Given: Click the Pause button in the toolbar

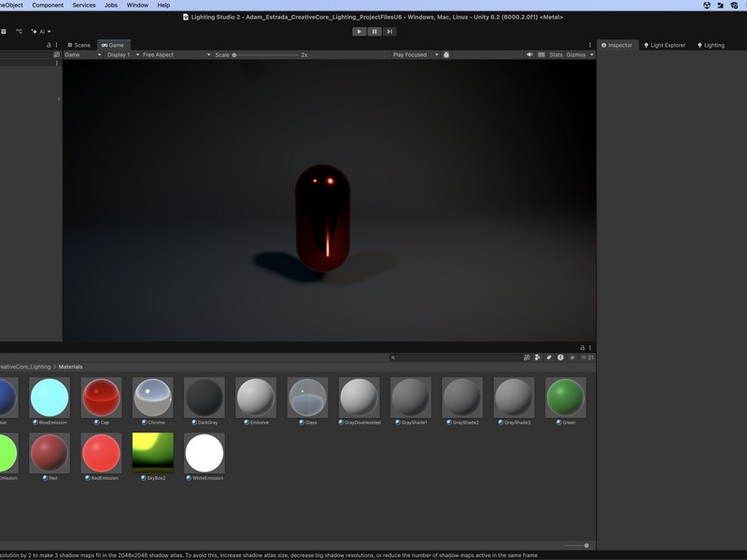Looking at the screenshot, I should click(374, 32).
